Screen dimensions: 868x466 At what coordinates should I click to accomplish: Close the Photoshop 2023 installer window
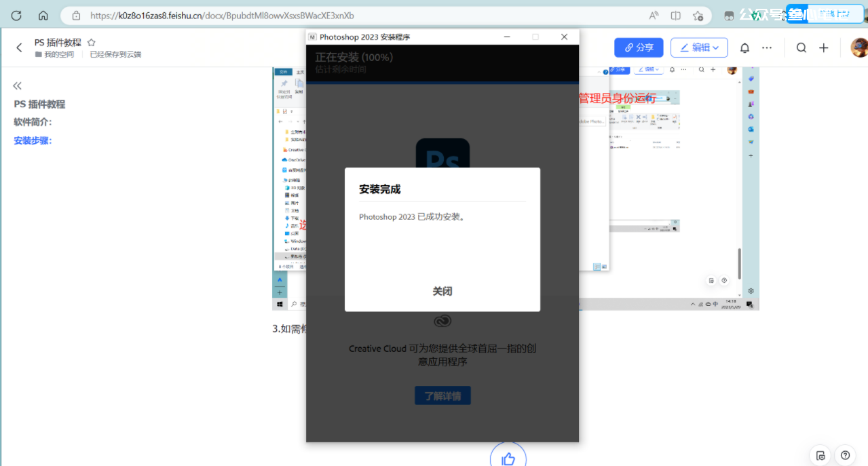tap(564, 37)
